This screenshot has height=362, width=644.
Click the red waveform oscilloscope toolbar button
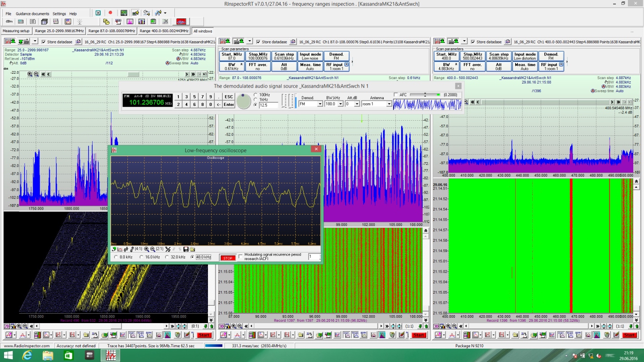(181, 21)
